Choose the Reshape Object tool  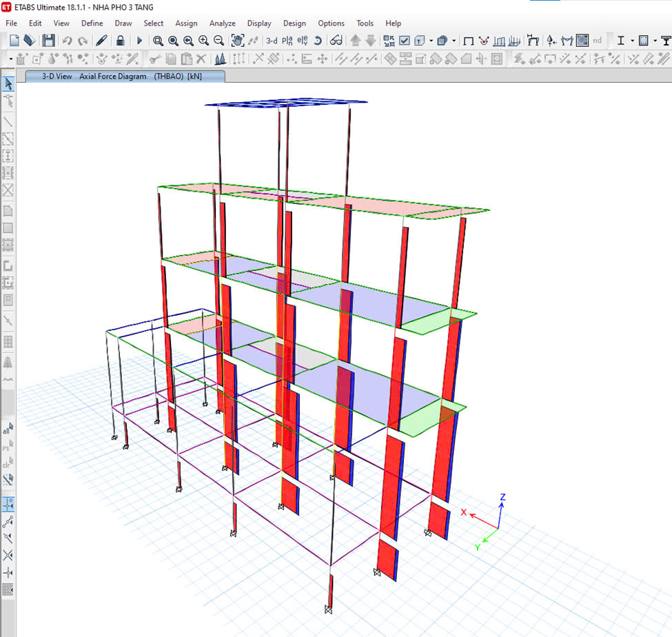pyautogui.click(x=8, y=101)
